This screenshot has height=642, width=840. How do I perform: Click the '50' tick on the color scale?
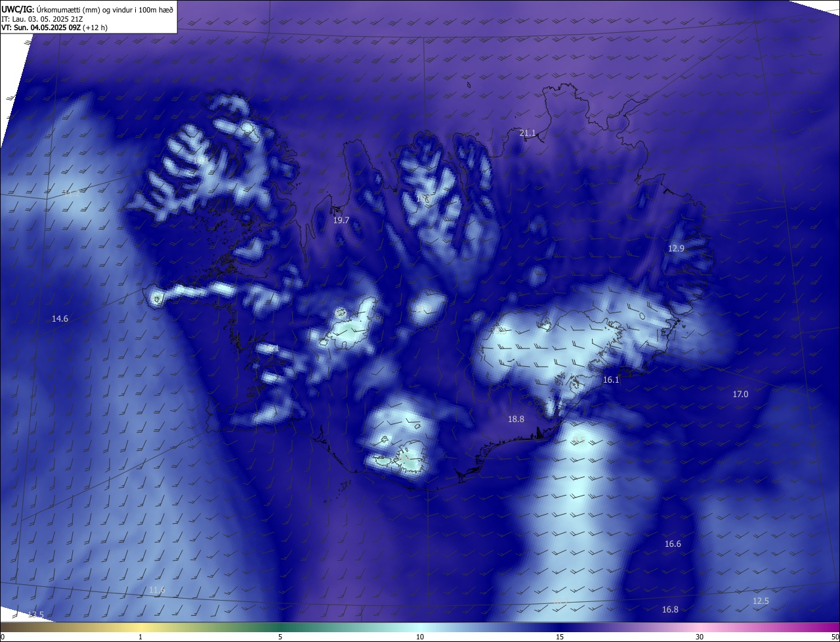coord(835,637)
